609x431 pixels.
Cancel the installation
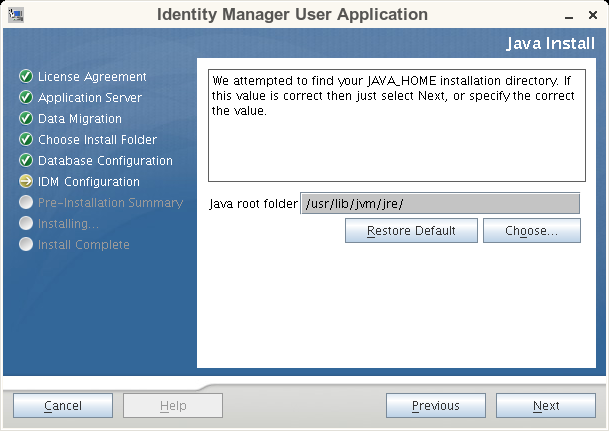pyautogui.click(x=63, y=406)
